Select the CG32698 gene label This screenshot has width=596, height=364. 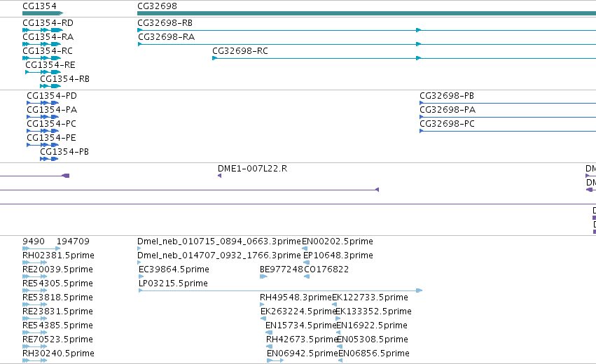click(x=157, y=6)
